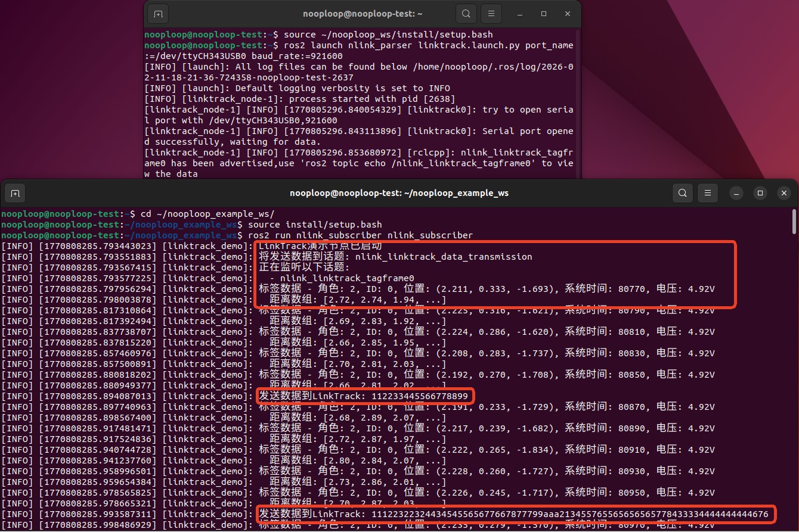
Task: Click the 'source install/setup.bash' command line
Action: click(315, 225)
